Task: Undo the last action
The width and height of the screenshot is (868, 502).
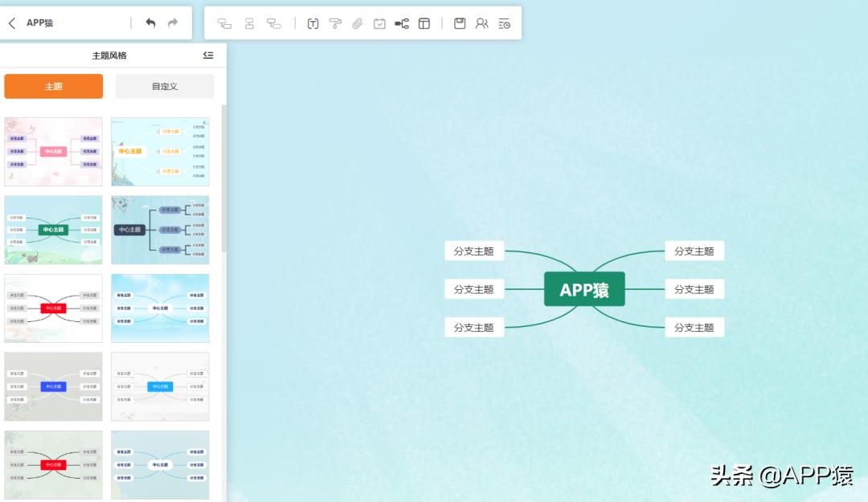Action: [150, 22]
